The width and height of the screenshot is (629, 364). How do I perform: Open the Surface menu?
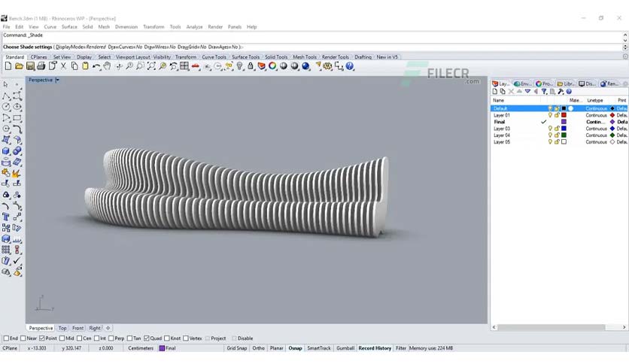(69, 27)
